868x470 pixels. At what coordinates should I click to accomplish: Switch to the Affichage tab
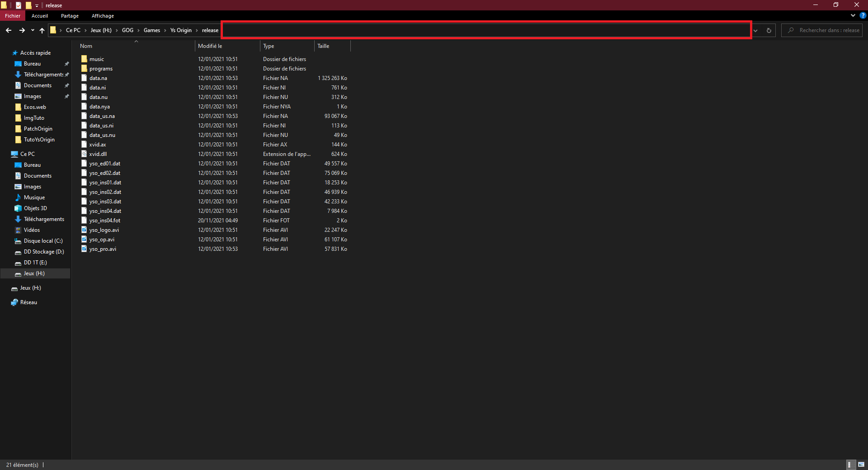(x=103, y=16)
